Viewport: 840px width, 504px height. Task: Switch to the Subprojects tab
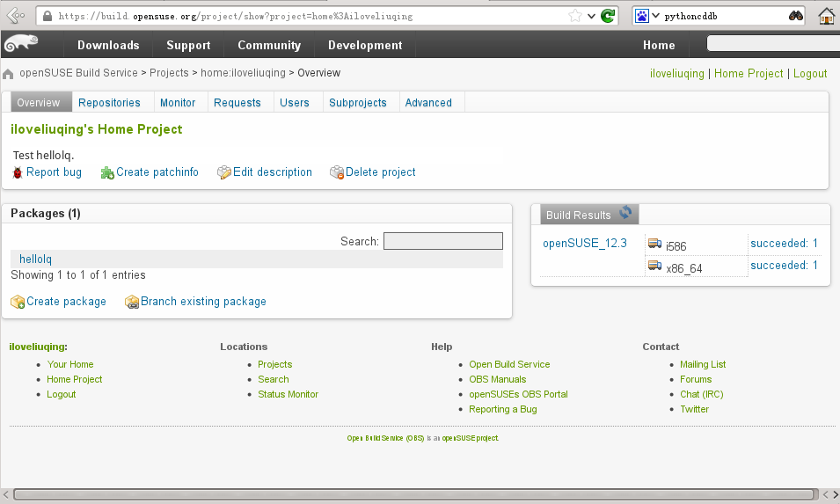pyautogui.click(x=358, y=102)
